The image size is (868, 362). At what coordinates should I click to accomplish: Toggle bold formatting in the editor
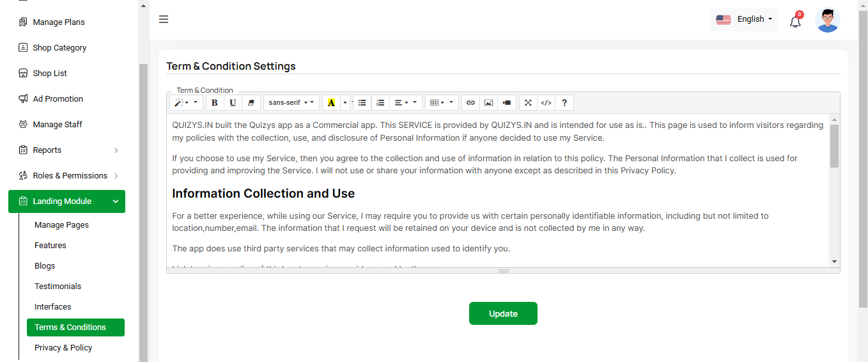click(x=215, y=102)
